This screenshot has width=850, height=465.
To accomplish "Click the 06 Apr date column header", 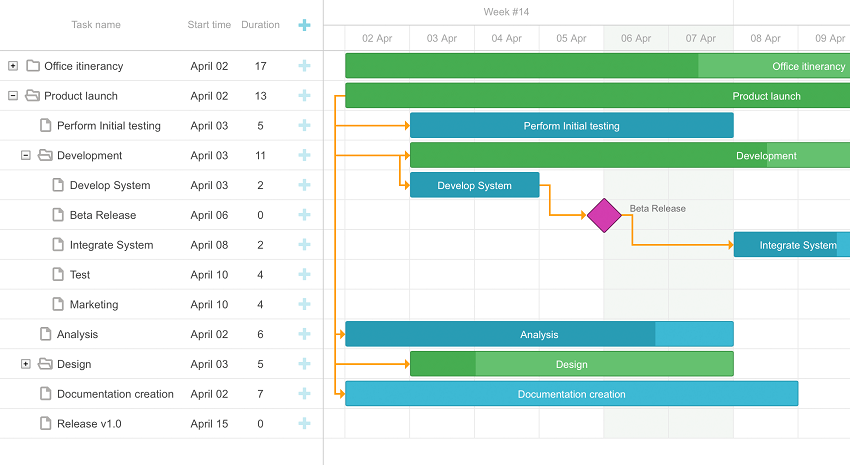I will tap(636, 38).
